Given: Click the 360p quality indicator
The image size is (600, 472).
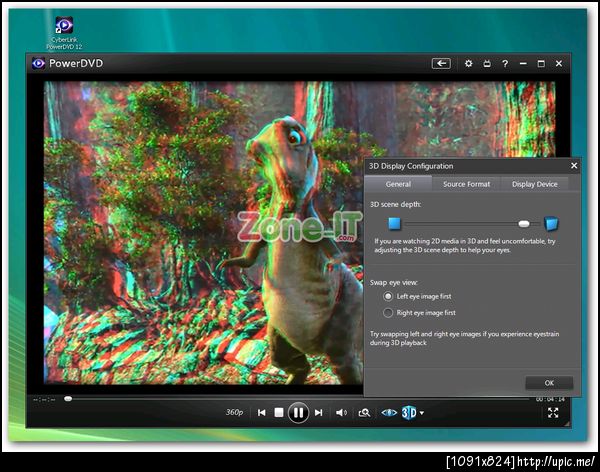Looking at the screenshot, I should [234, 412].
